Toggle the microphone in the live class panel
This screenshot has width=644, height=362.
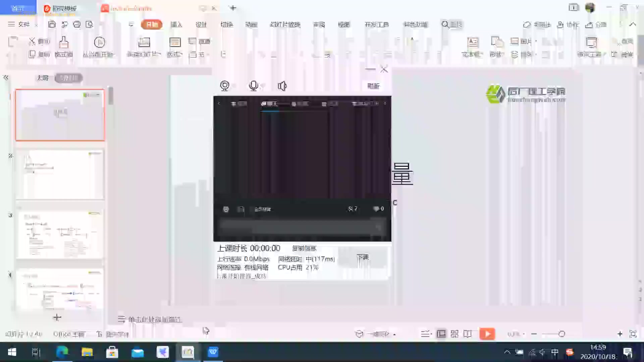tap(254, 86)
